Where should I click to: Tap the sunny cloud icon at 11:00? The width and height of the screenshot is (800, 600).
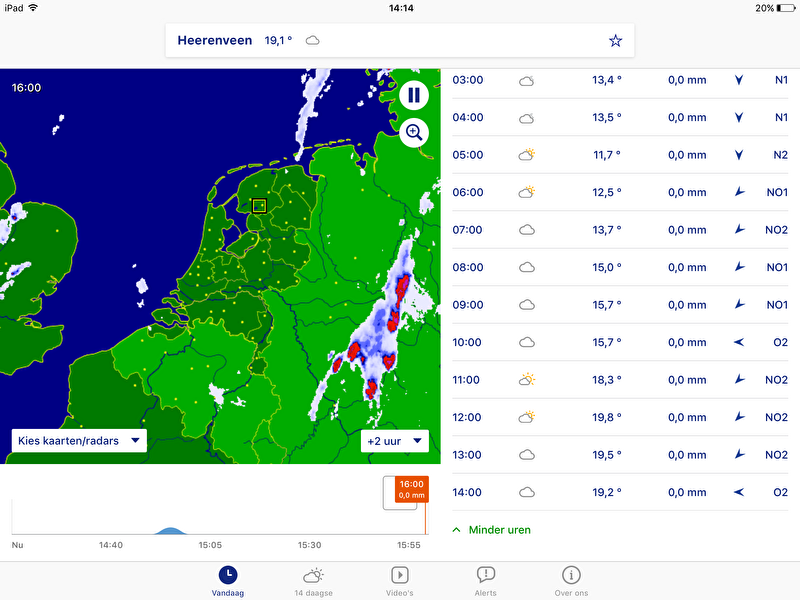pos(526,380)
